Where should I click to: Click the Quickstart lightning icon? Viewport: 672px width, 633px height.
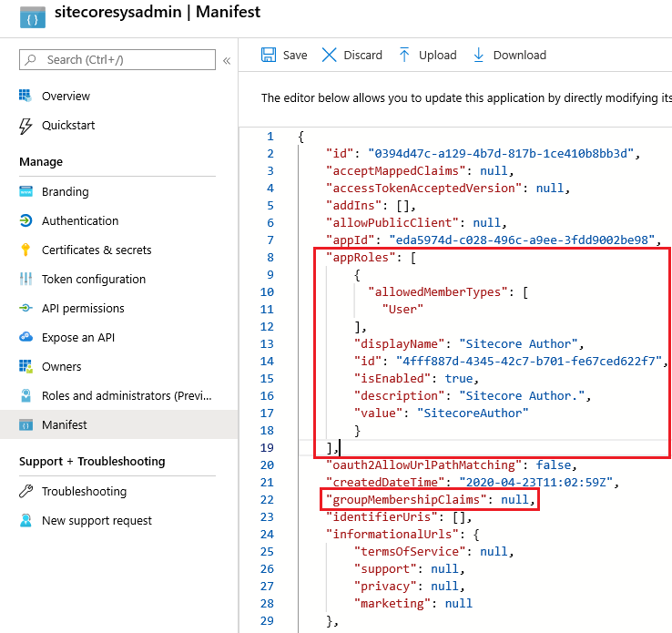pyautogui.click(x=25, y=126)
